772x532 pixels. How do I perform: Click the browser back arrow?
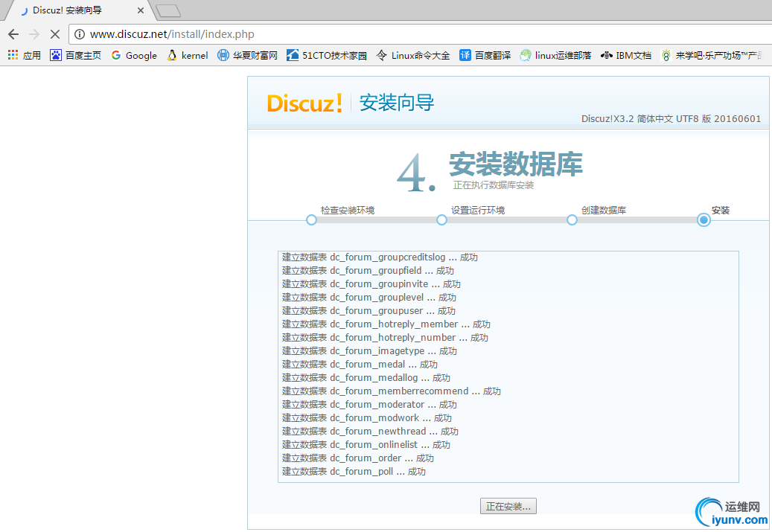(x=13, y=34)
